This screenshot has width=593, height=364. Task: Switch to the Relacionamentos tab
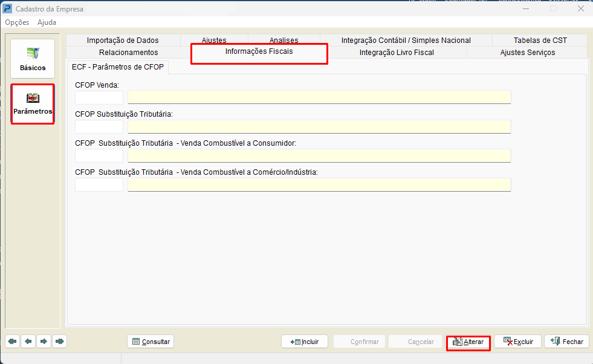129,52
